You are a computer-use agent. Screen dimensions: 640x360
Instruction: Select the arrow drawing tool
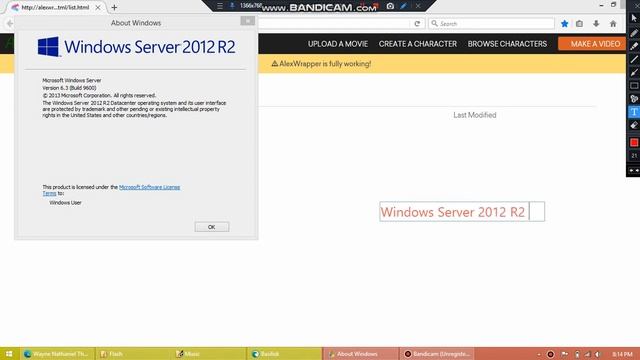(634, 73)
